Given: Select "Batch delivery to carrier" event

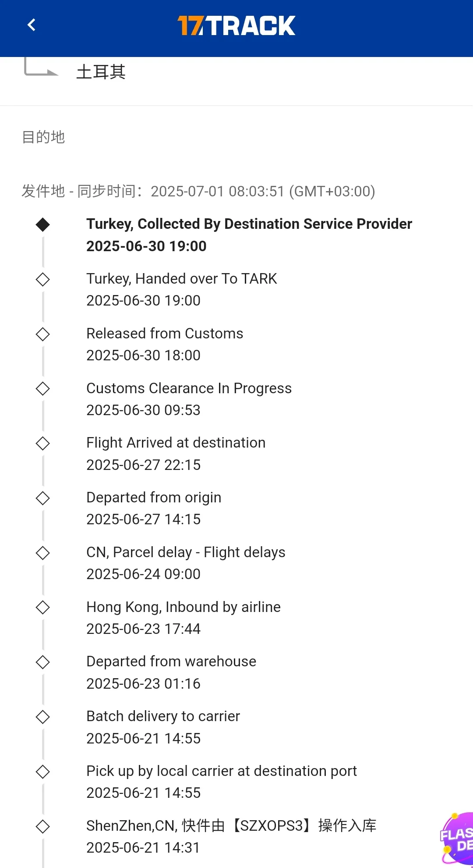Looking at the screenshot, I should 163,716.
